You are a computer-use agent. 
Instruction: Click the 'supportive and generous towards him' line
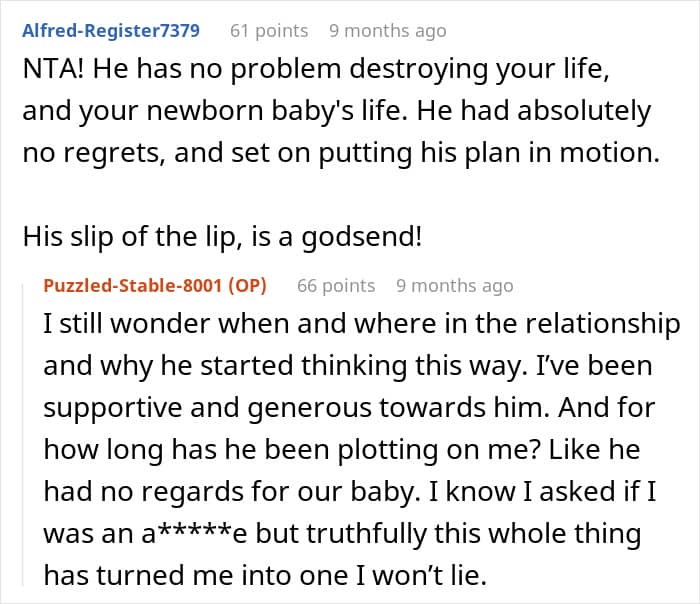(x=349, y=408)
